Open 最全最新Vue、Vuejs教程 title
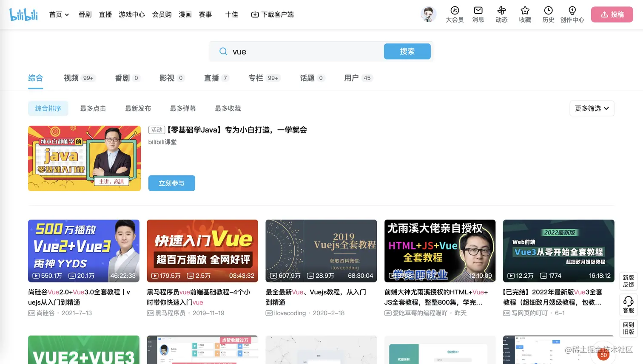Image resolution: width=643 pixels, height=364 pixels. point(316,297)
